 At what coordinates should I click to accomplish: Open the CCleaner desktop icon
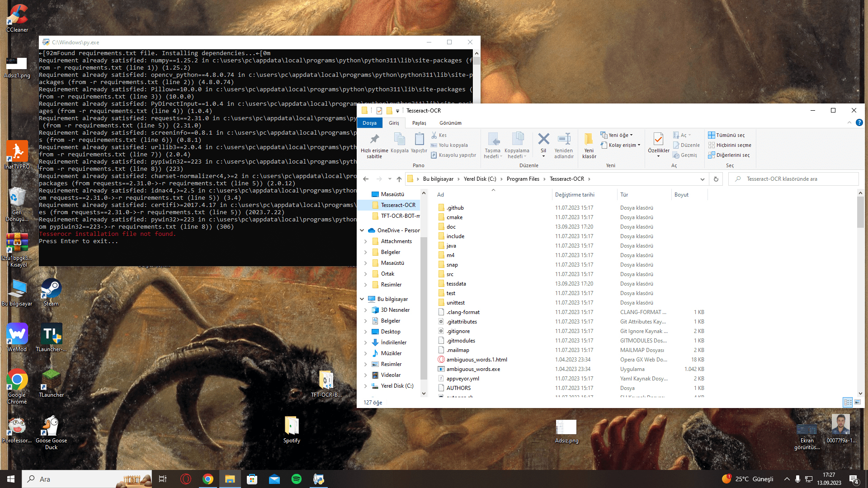tap(17, 18)
